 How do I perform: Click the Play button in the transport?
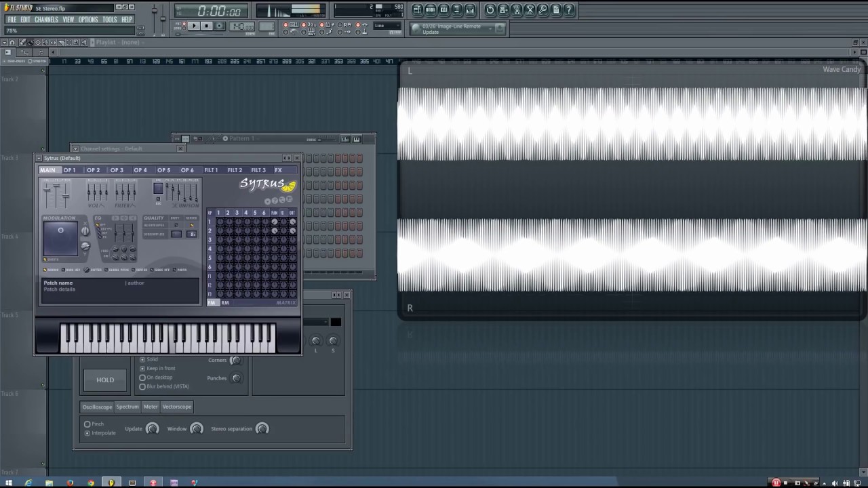click(x=194, y=26)
